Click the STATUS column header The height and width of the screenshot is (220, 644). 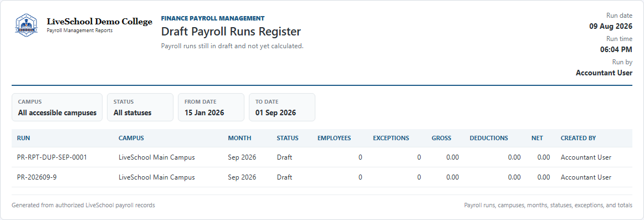288,139
